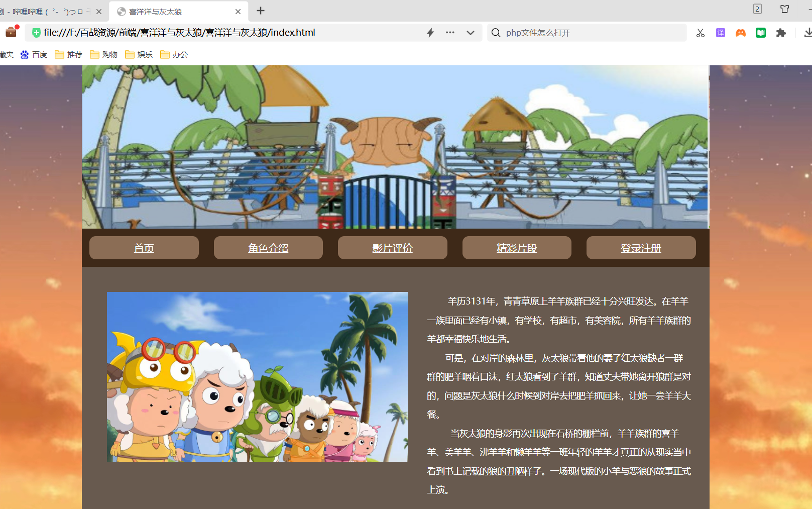The height and width of the screenshot is (509, 812).
Task: Open the green bookmark extension icon
Action: pos(761,33)
